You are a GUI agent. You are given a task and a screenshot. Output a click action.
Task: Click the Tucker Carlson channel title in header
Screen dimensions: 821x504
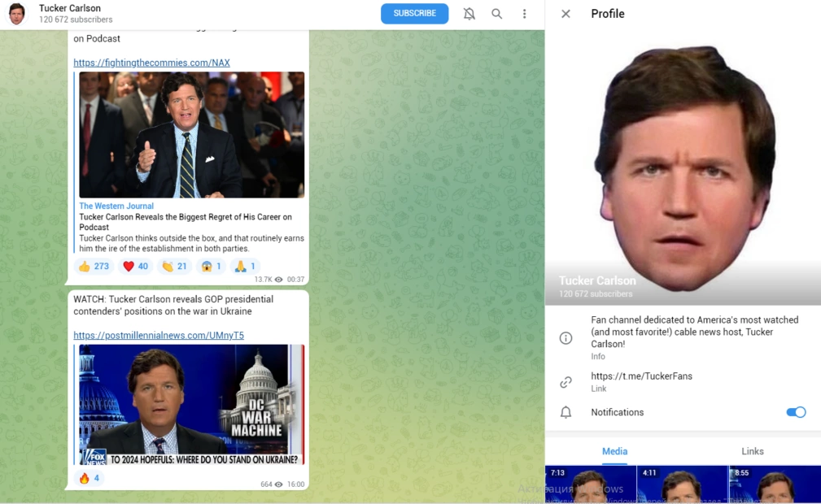(70, 8)
